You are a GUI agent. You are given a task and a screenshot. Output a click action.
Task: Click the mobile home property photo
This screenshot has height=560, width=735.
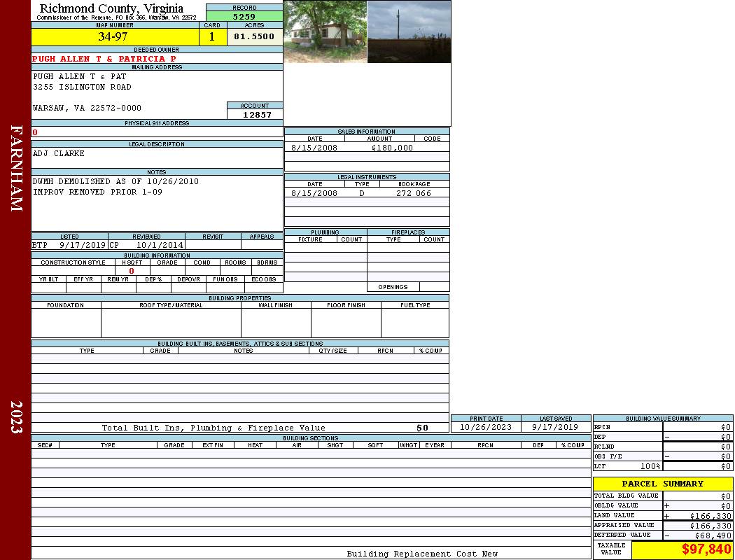click(x=325, y=31)
